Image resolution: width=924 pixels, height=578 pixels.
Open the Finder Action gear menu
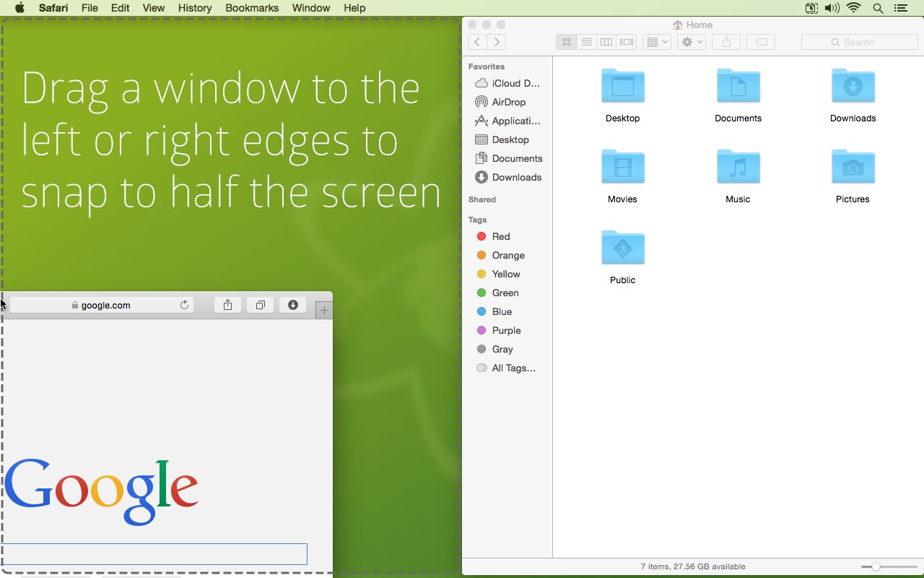pyautogui.click(x=692, y=42)
